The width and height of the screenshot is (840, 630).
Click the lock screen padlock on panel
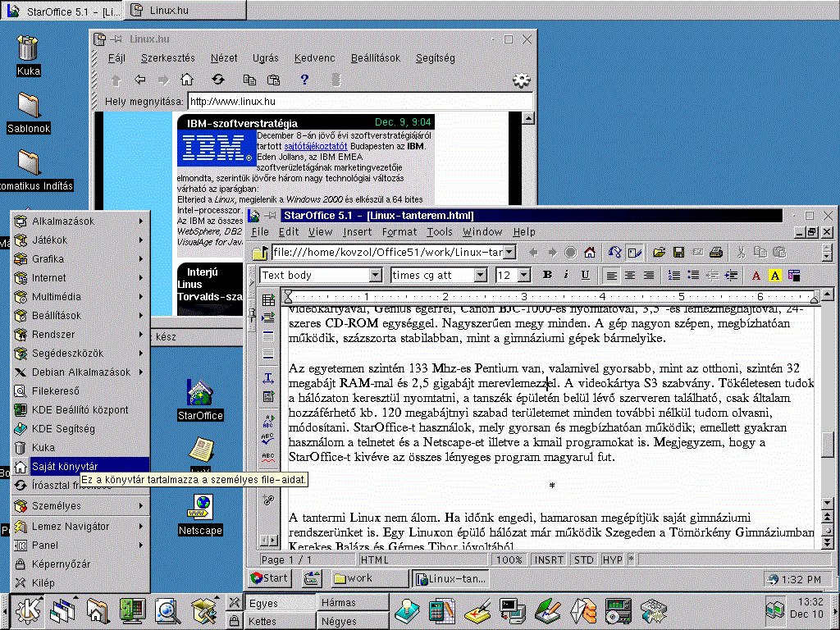click(x=234, y=621)
